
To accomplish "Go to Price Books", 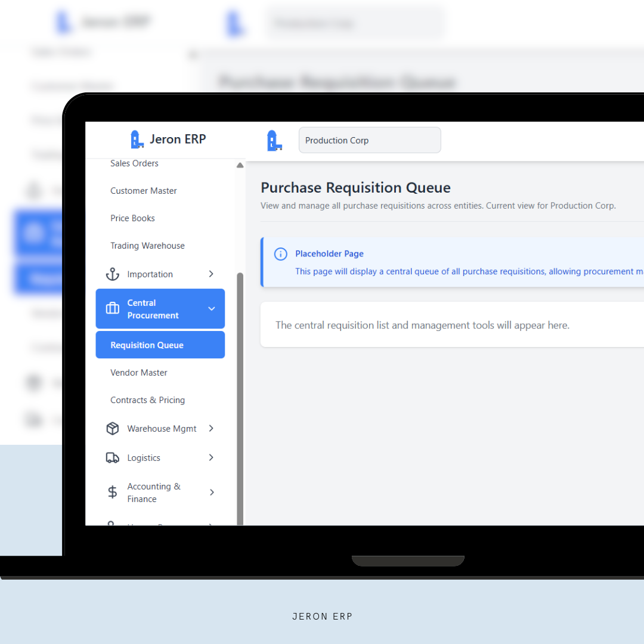I will point(132,218).
